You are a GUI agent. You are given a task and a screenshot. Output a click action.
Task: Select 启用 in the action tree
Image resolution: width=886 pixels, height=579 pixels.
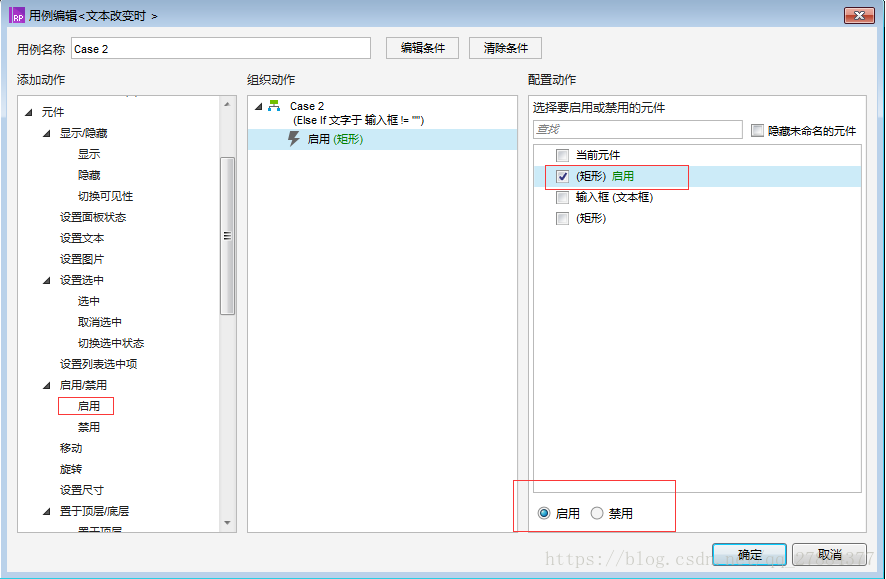(x=89, y=406)
